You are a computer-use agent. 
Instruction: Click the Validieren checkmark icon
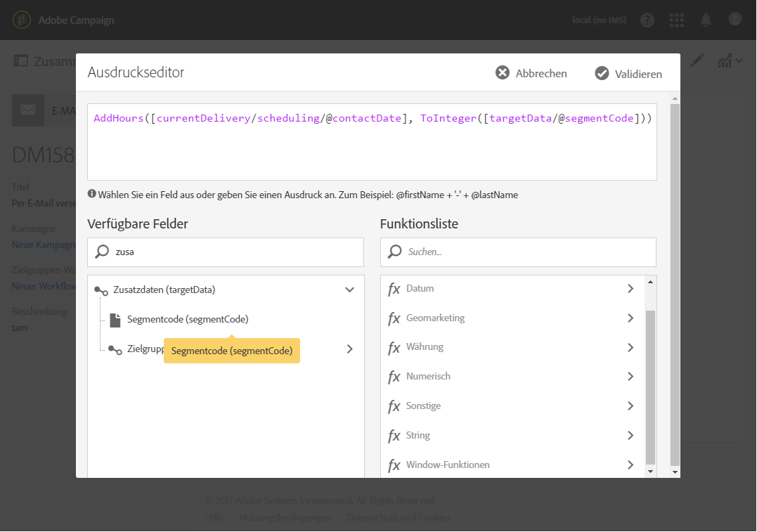click(602, 73)
